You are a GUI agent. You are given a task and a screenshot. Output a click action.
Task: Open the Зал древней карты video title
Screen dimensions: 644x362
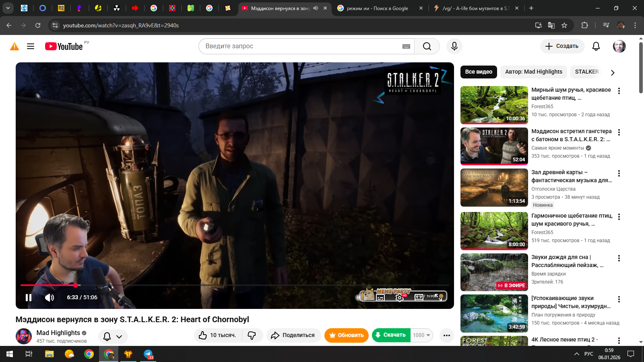point(572,176)
